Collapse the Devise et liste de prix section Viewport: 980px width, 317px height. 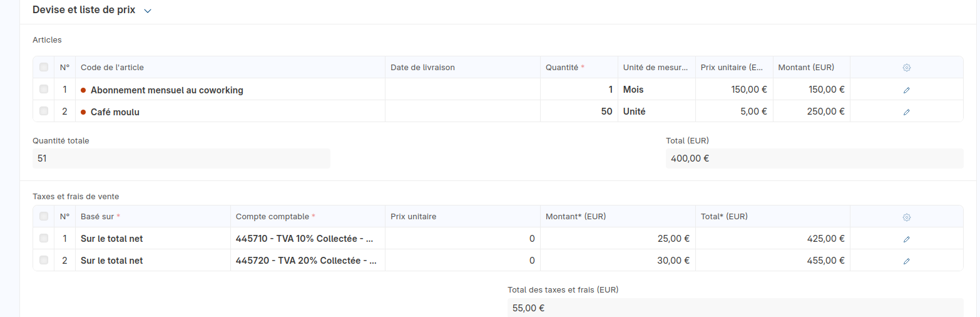pos(148,11)
